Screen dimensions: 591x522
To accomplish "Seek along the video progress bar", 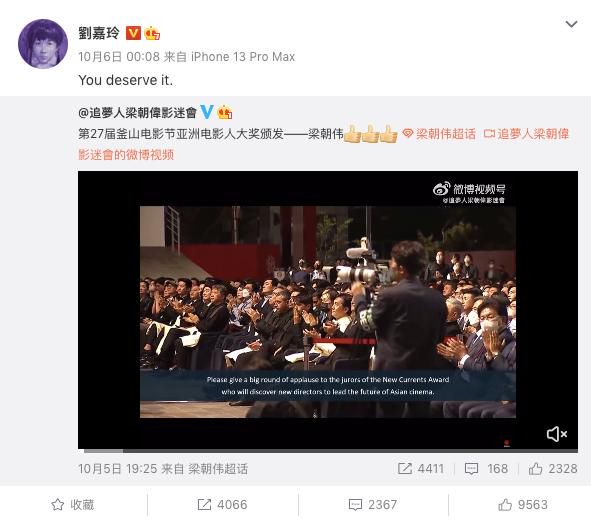I will 331,450.
